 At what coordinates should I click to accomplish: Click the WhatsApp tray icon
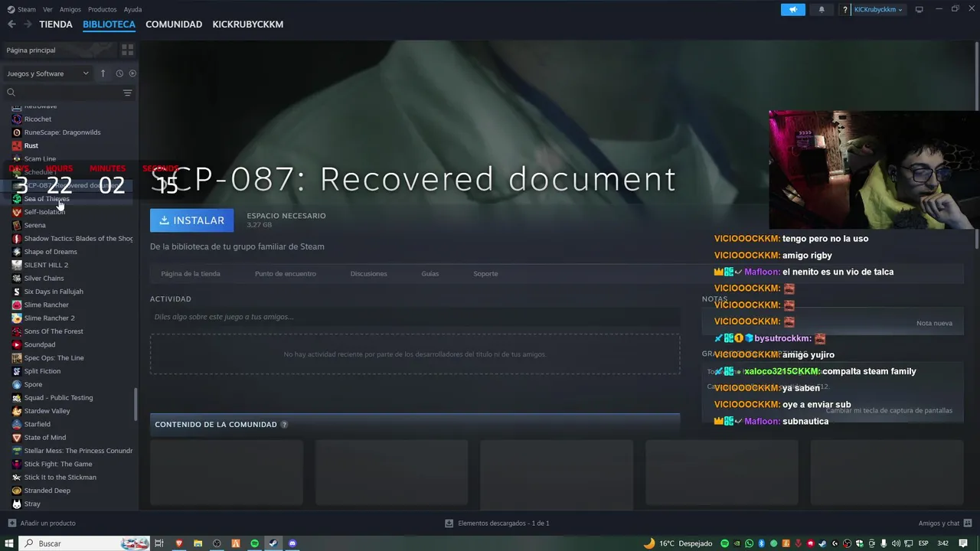pyautogui.click(x=749, y=543)
